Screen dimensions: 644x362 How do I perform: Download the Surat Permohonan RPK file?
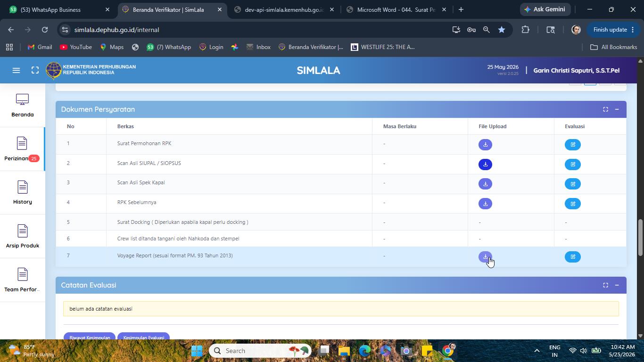[485, 145]
